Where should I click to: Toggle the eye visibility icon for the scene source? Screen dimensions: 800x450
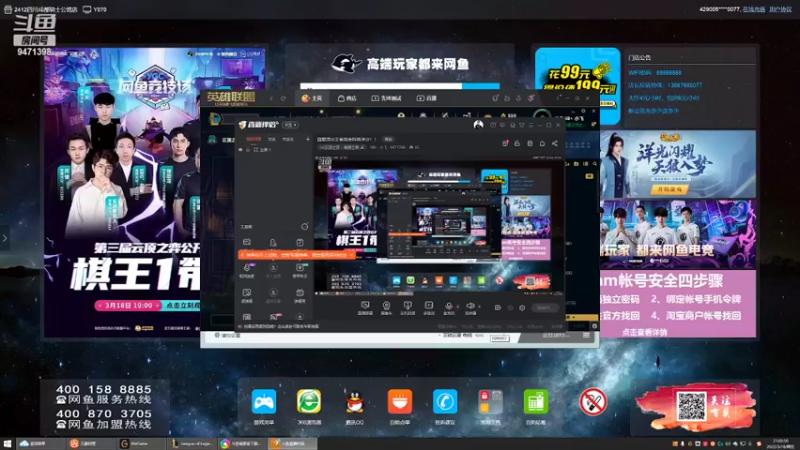(x=241, y=150)
